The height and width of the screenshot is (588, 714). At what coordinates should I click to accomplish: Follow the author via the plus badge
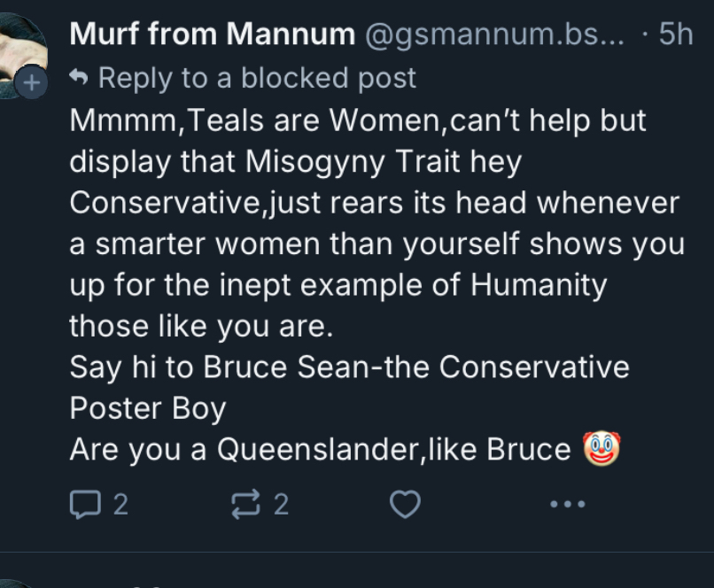(x=31, y=84)
